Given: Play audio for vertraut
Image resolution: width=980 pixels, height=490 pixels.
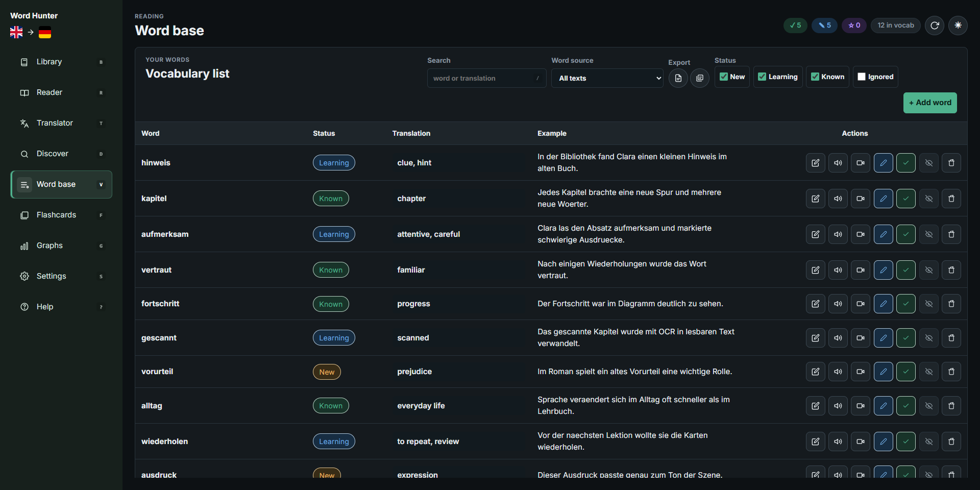Looking at the screenshot, I should coord(838,270).
